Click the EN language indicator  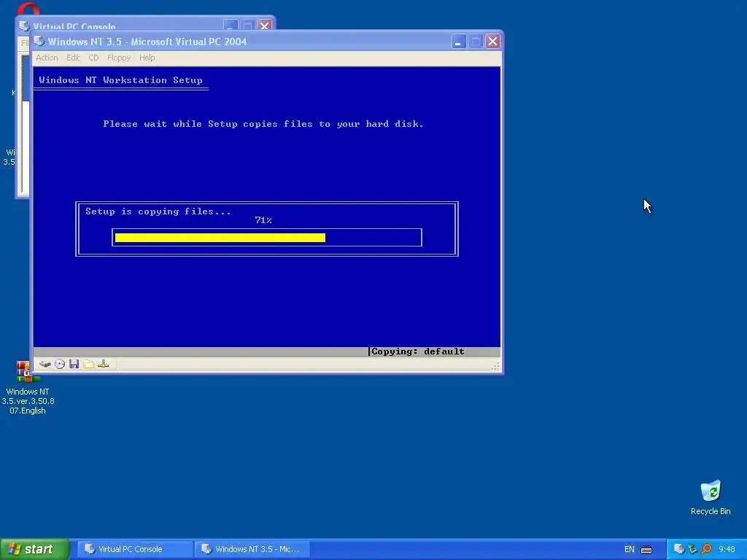(630, 550)
